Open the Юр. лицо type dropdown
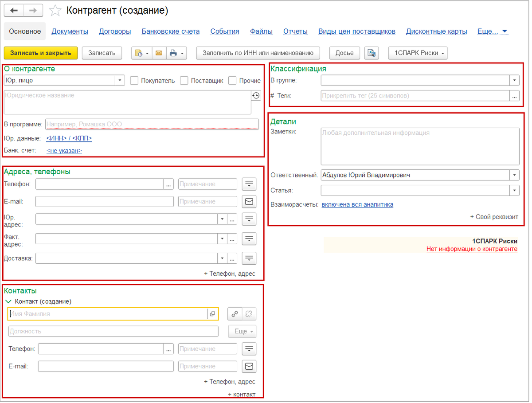This screenshot has width=532, height=403. tap(120, 80)
